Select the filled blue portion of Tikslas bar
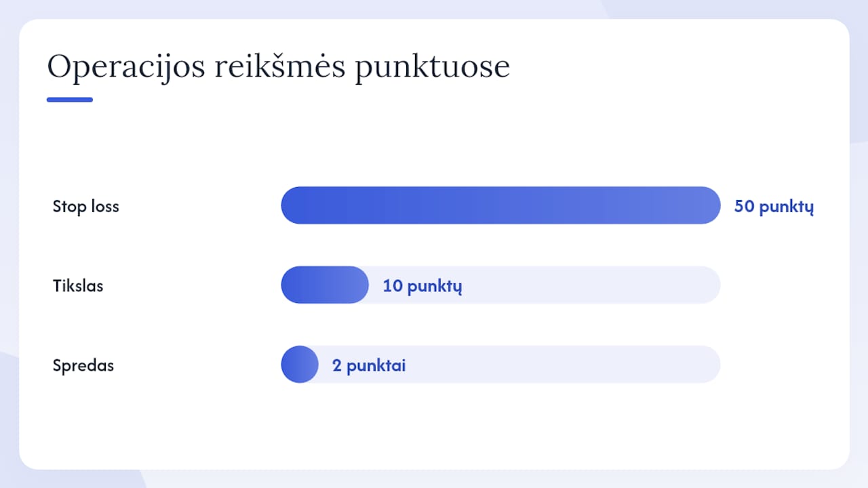Image resolution: width=868 pixels, height=488 pixels. coord(325,285)
